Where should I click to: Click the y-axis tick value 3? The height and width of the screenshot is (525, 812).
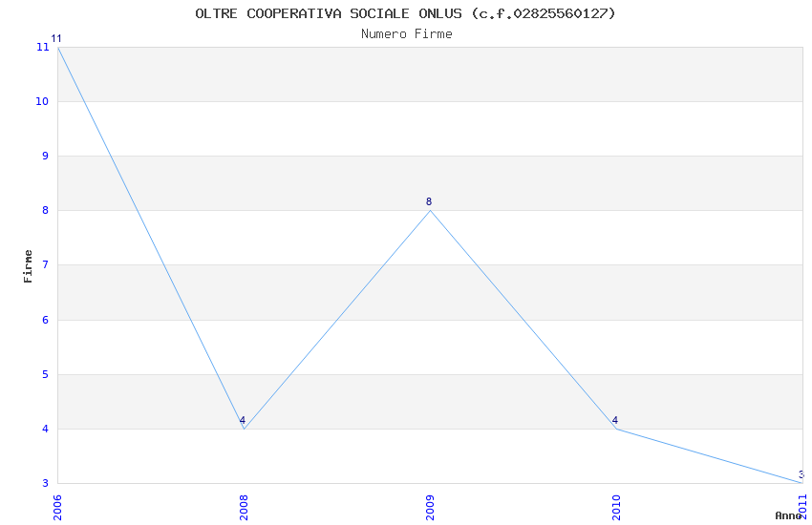[x=46, y=483]
